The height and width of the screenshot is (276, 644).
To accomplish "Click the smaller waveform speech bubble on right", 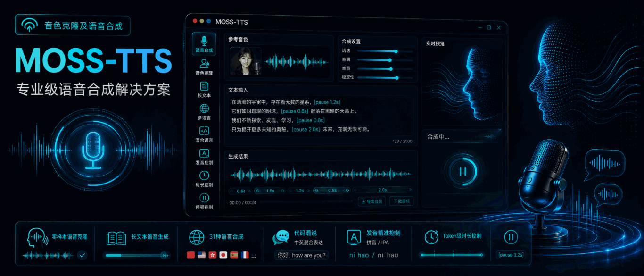I will pyautogui.click(x=609, y=194).
